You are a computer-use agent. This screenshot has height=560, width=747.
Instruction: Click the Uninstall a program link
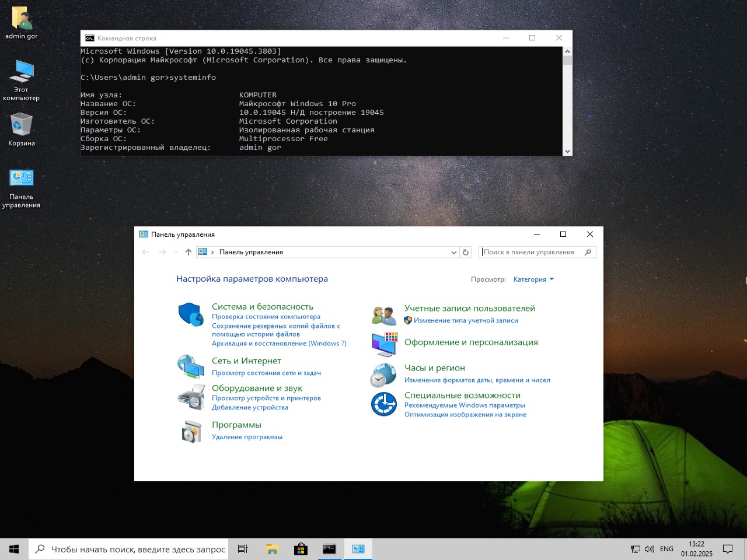coord(247,437)
